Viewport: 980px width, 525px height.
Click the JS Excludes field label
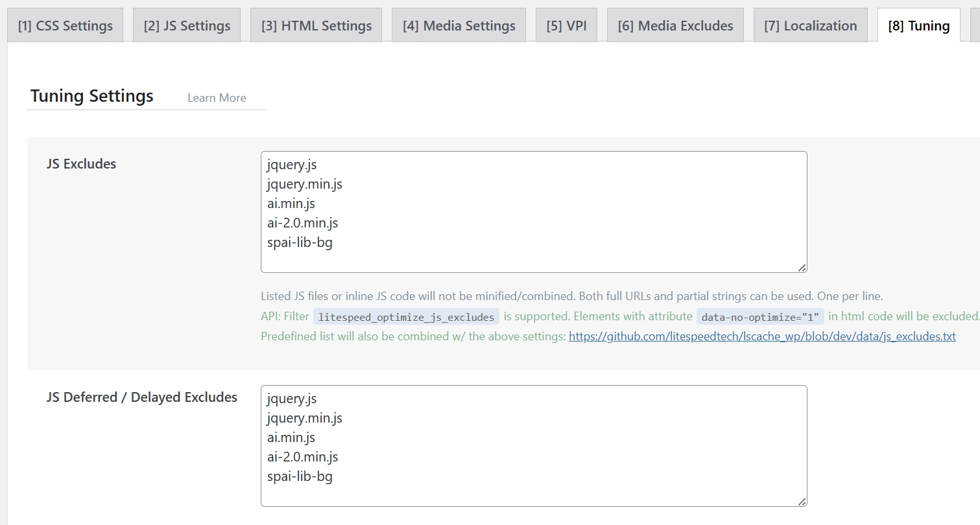[x=81, y=164]
